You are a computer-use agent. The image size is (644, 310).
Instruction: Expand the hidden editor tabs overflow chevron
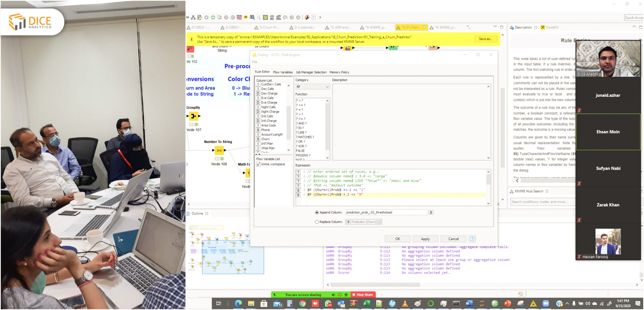click(x=468, y=27)
